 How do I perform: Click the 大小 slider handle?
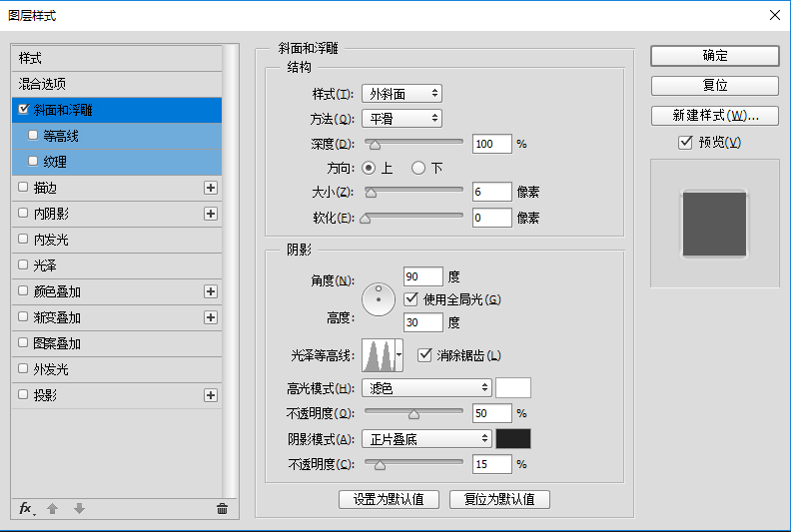371,193
